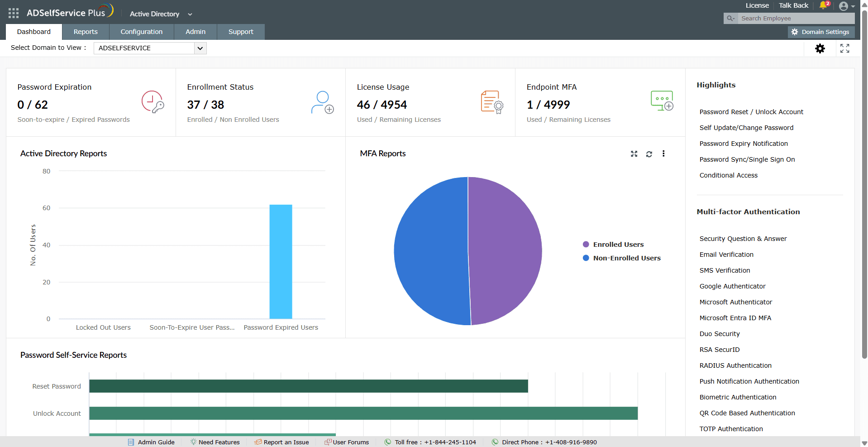The image size is (868, 447).
Task: Refresh the MFA Reports widget
Action: [x=649, y=154]
